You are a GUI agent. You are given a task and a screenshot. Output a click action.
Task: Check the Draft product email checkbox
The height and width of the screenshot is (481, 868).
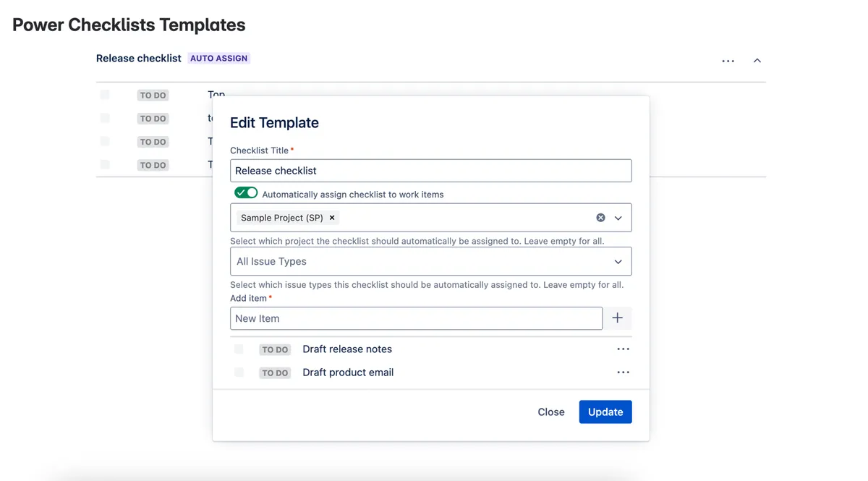(x=239, y=373)
